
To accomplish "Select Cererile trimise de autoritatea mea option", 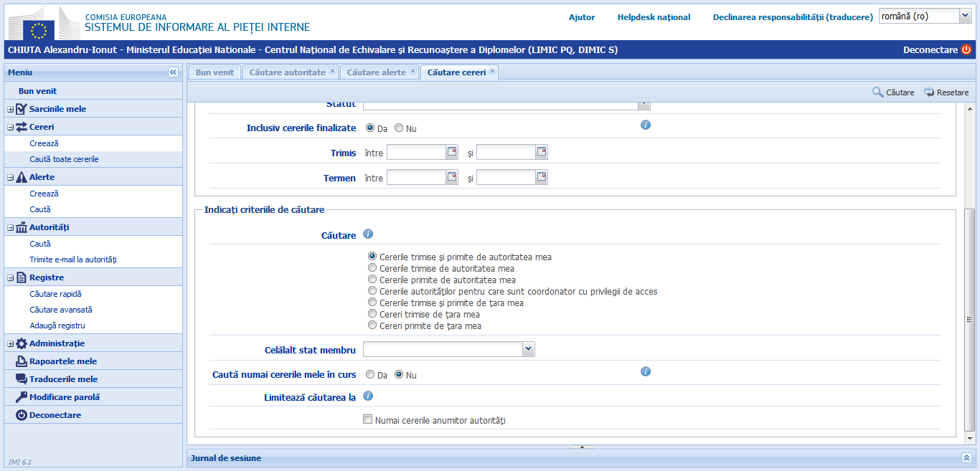I will point(372,268).
